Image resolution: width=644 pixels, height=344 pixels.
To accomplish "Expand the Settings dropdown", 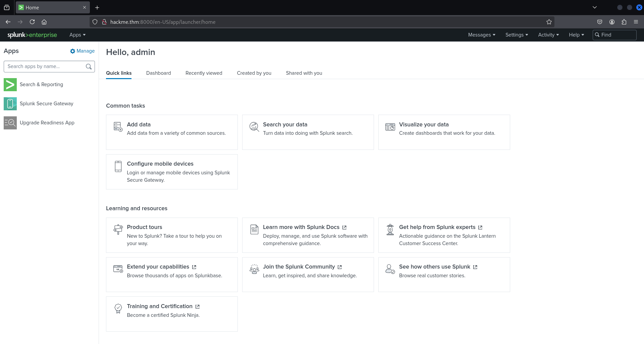I will tap(517, 35).
